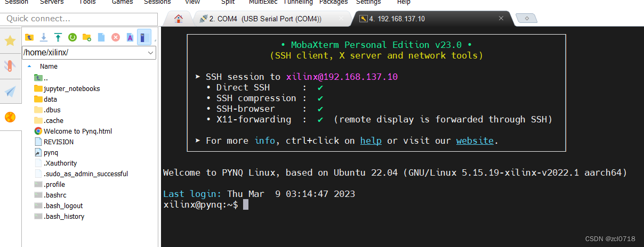Click the Quick connect search field
644x247 pixels.
pyautogui.click(x=79, y=19)
